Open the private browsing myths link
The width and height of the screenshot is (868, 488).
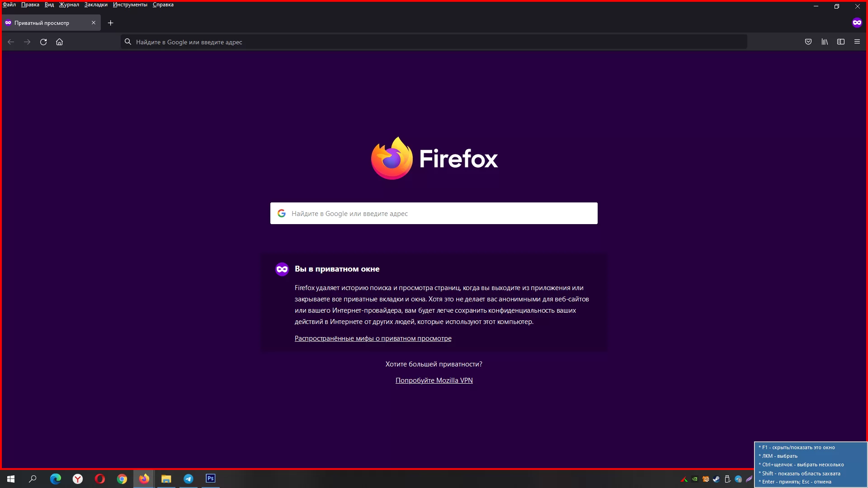click(x=373, y=338)
